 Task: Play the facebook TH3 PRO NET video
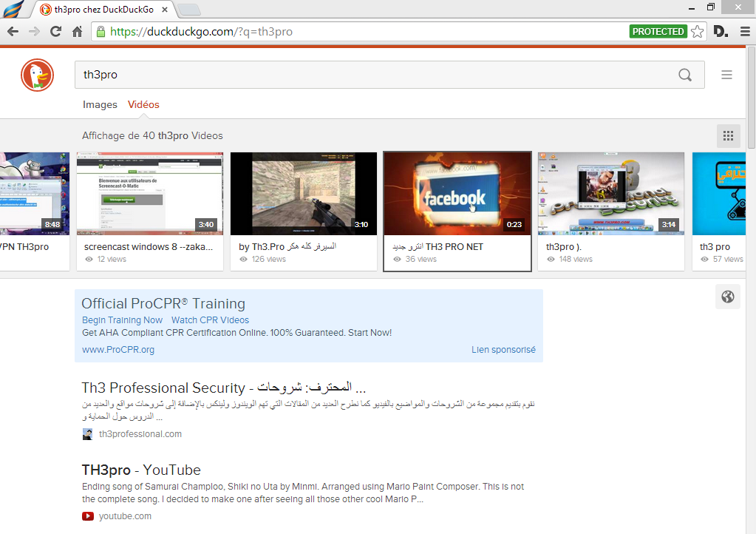click(x=457, y=194)
